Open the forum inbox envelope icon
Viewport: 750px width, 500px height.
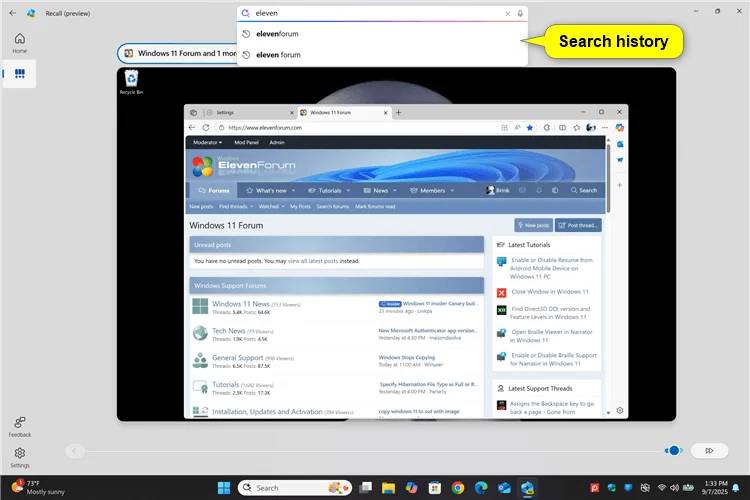522,190
